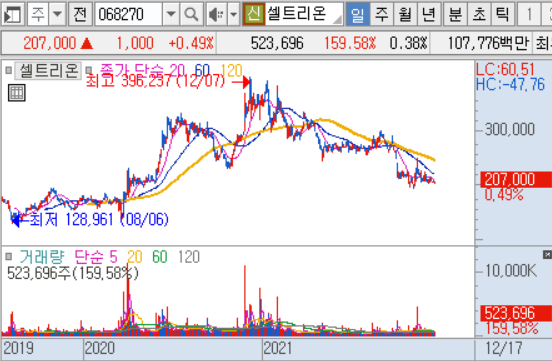Image resolution: width=552 pixels, height=361 pixels.
Task: Click the 2019 time axis label
Action: pyautogui.click(x=18, y=348)
